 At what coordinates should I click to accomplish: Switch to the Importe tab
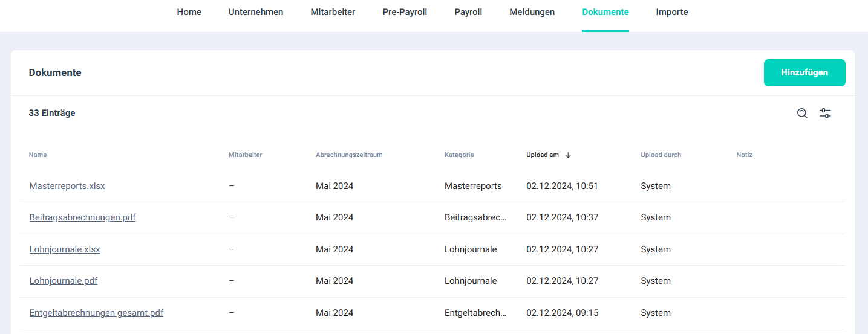tap(671, 12)
